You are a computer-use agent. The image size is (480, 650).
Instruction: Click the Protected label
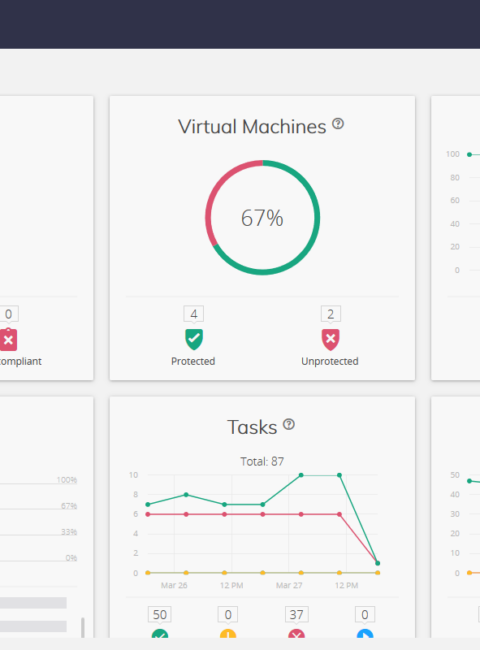pos(193,361)
